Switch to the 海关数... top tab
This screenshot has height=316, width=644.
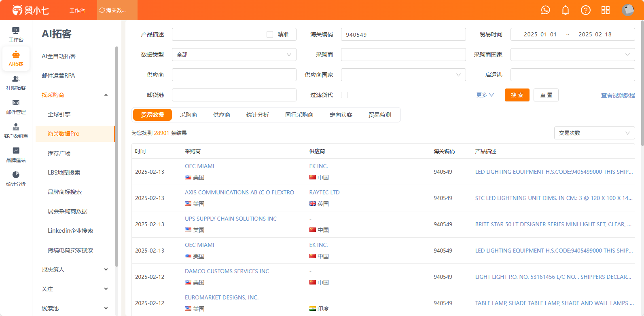point(117,10)
